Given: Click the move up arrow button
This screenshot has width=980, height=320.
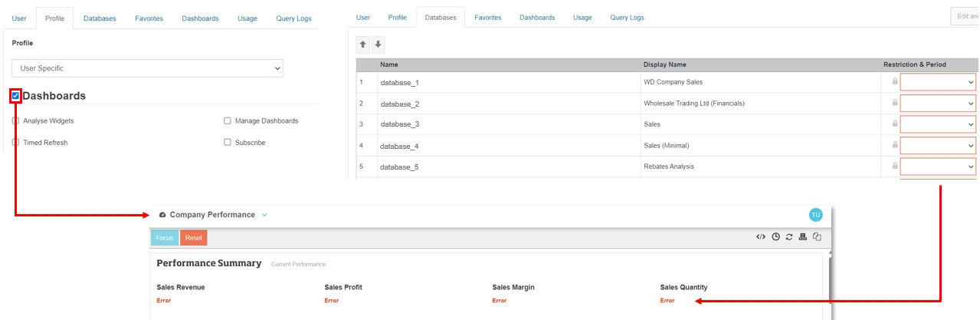Looking at the screenshot, I should click(363, 45).
